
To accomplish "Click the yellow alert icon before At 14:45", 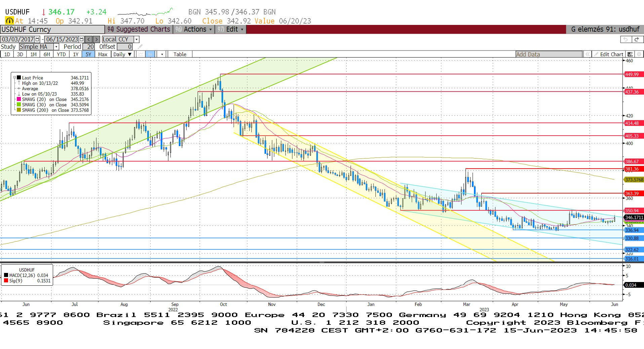I will pos(9,21).
